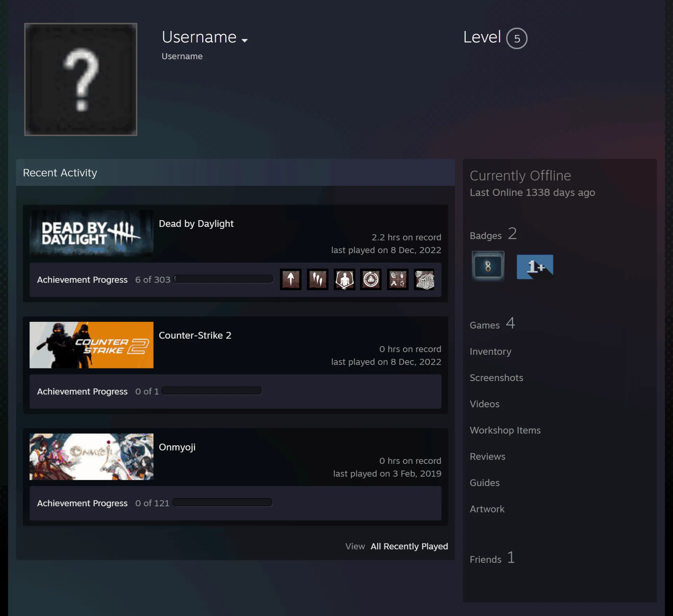Open the blue 1+ badge

(x=535, y=266)
